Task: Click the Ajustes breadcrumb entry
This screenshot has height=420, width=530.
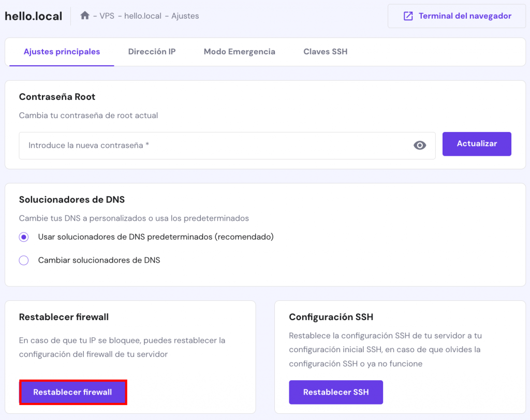Action: (x=185, y=16)
